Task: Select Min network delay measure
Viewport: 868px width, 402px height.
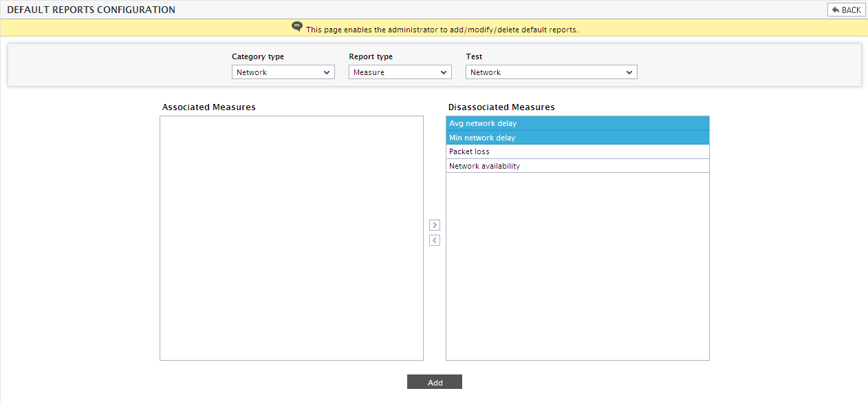Action: click(x=578, y=138)
